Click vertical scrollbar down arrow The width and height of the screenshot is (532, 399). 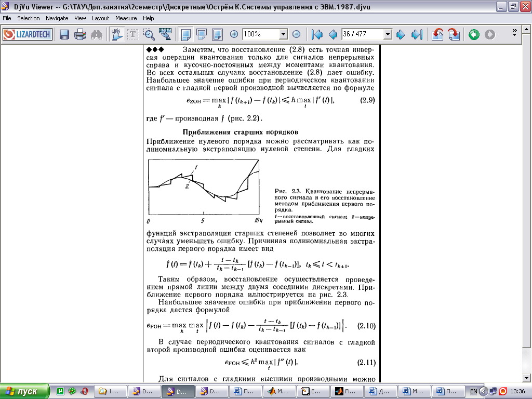tap(526, 378)
